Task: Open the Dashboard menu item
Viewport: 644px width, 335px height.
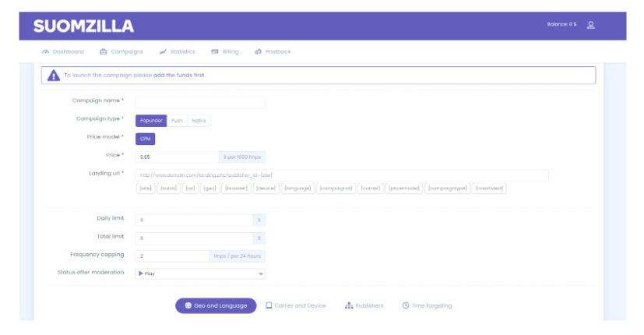Action: point(63,51)
